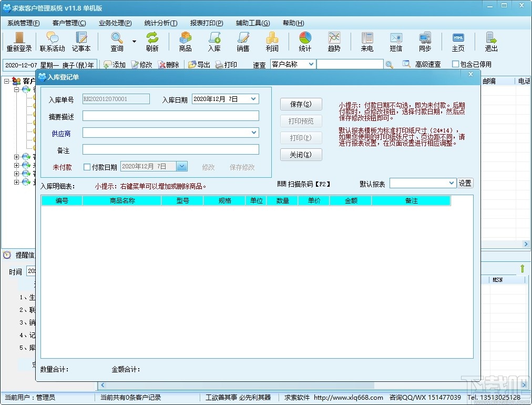
Task: Click the 同步 sync icon
Action: [425, 42]
